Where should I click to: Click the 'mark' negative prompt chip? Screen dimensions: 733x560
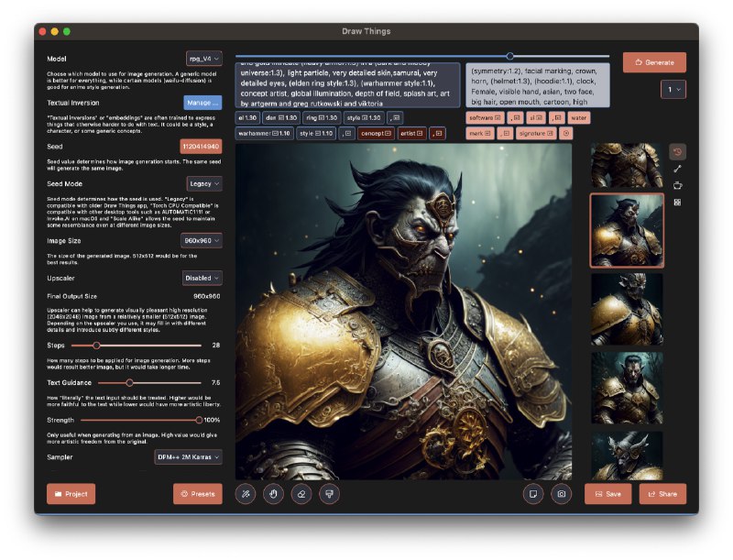pos(479,133)
